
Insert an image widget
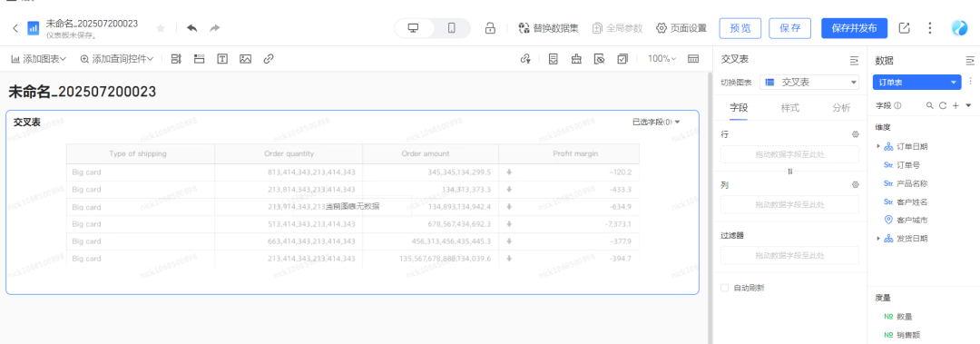click(x=245, y=59)
